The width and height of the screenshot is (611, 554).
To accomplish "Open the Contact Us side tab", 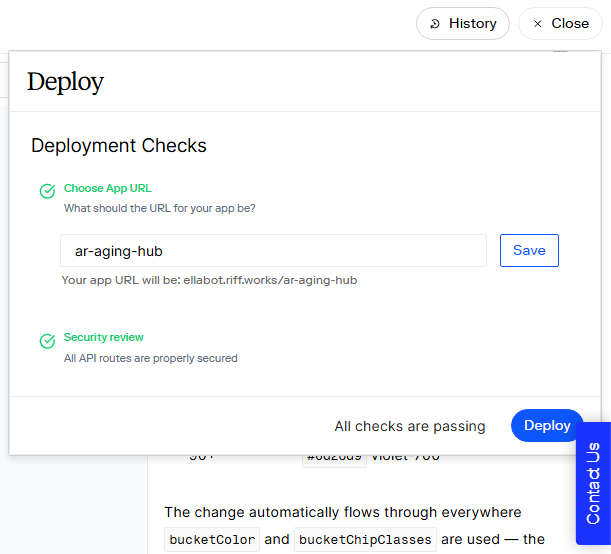I will [593, 483].
